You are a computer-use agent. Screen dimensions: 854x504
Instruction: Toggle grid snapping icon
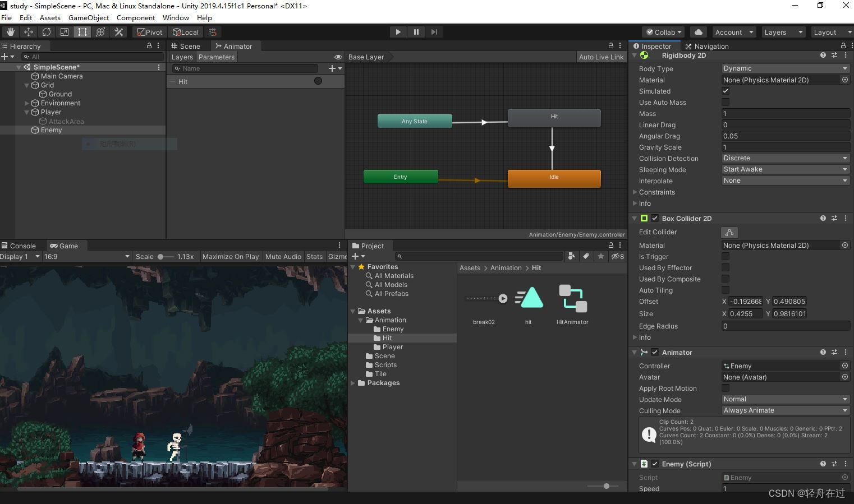click(x=212, y=32)
